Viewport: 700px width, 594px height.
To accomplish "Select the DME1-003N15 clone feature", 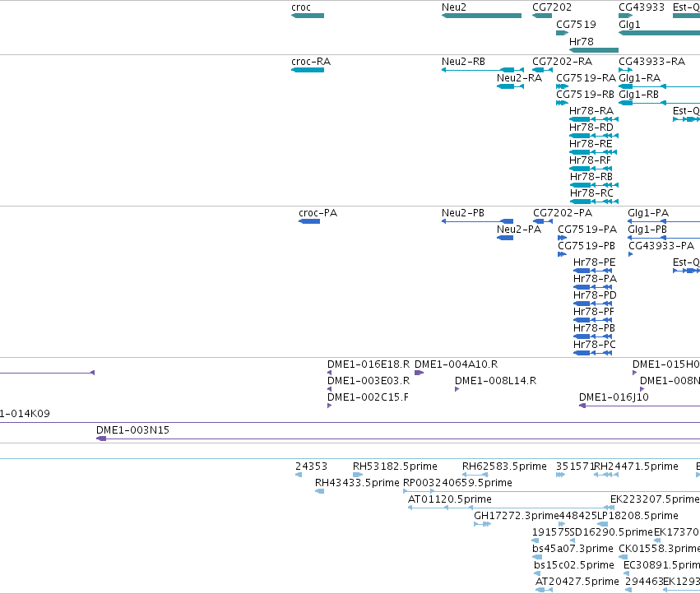I will coord(398,439).
